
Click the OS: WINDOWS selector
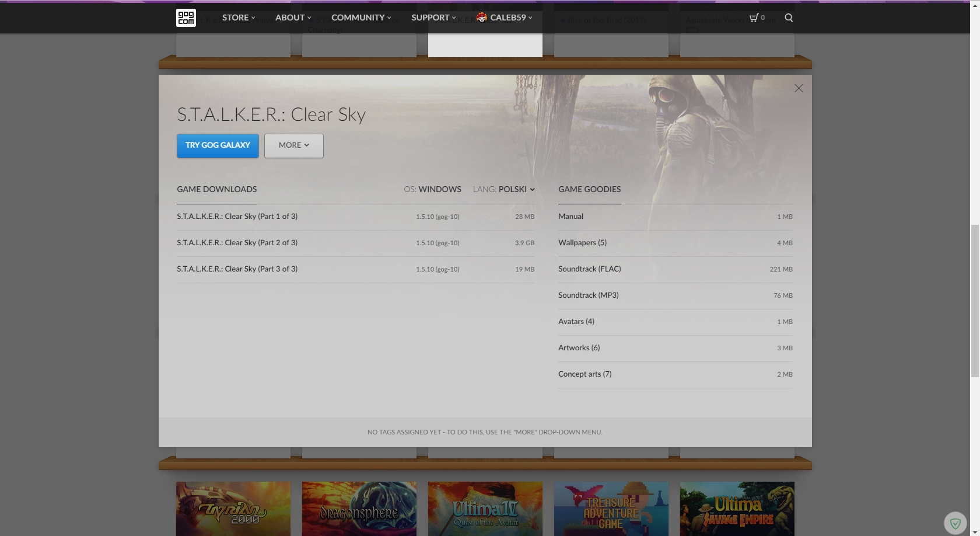[x=432, y=189]
